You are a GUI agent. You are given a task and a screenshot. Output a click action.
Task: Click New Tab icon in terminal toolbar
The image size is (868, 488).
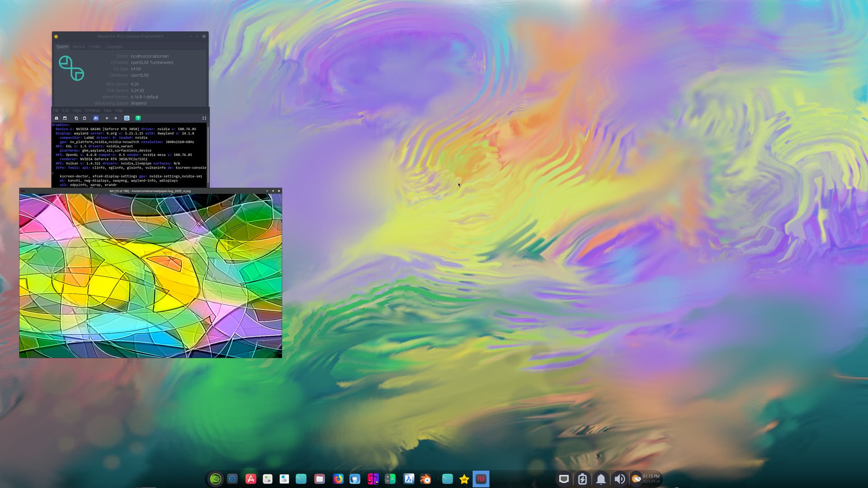57,118
